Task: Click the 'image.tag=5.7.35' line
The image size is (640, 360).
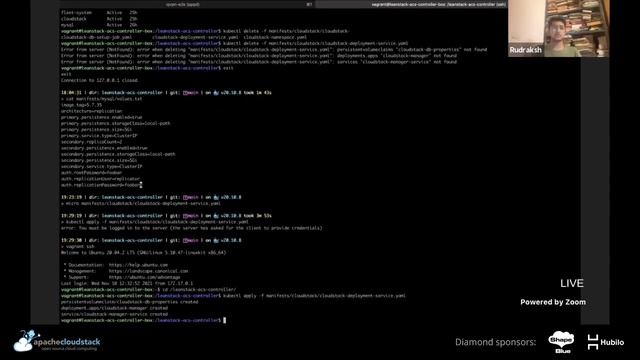Action: (81, 105)
